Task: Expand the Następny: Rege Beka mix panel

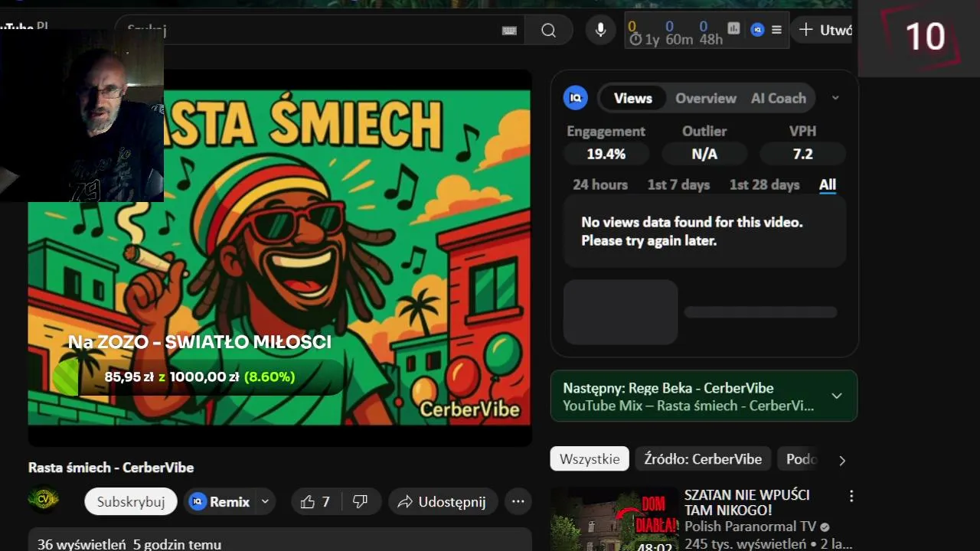Action: click(837, 396)
